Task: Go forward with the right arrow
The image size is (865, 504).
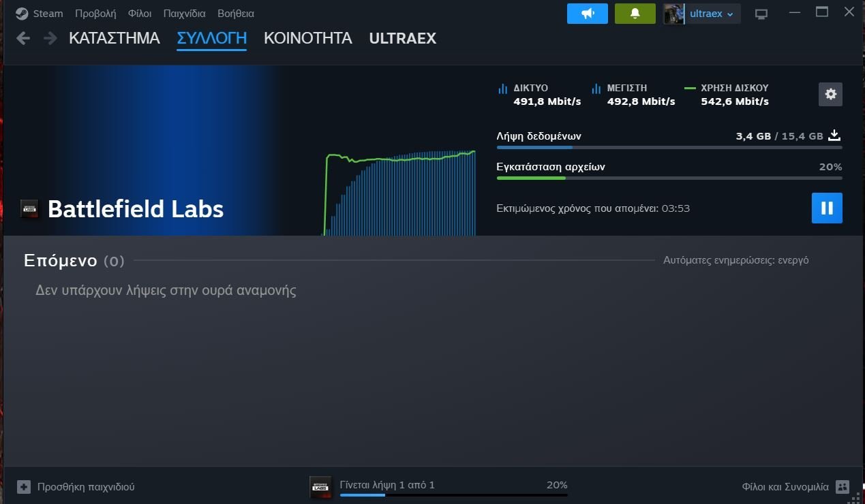Action: [x=50, y=38]
